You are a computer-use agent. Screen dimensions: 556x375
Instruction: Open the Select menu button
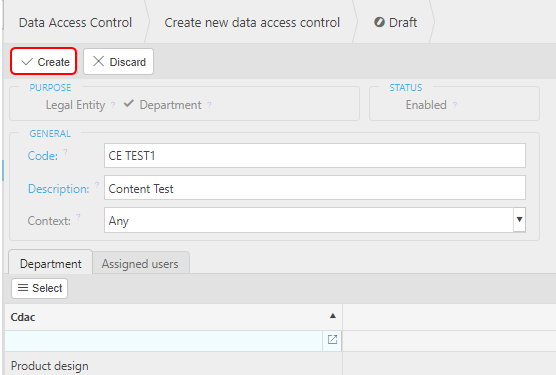coord(39,288)
